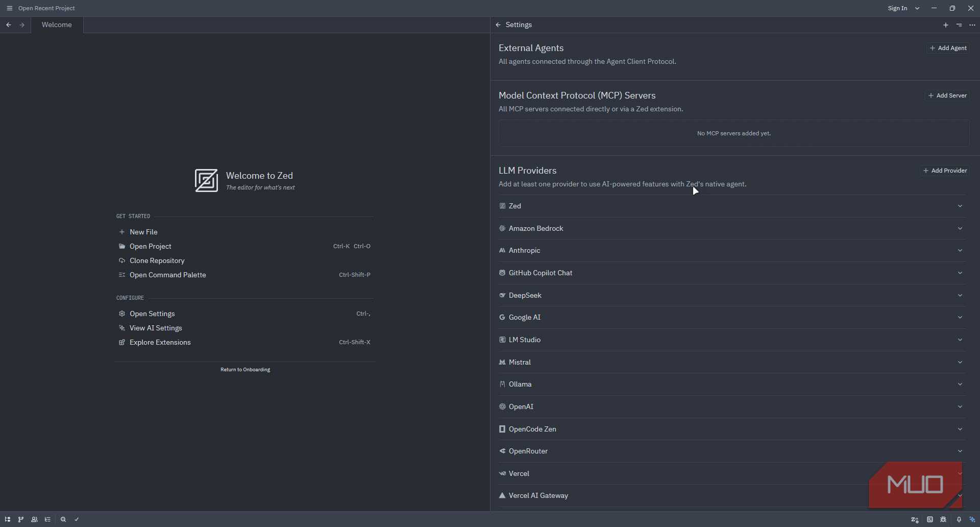
Task: Click the back arrow beside Settings
Action: coord(498,25)
